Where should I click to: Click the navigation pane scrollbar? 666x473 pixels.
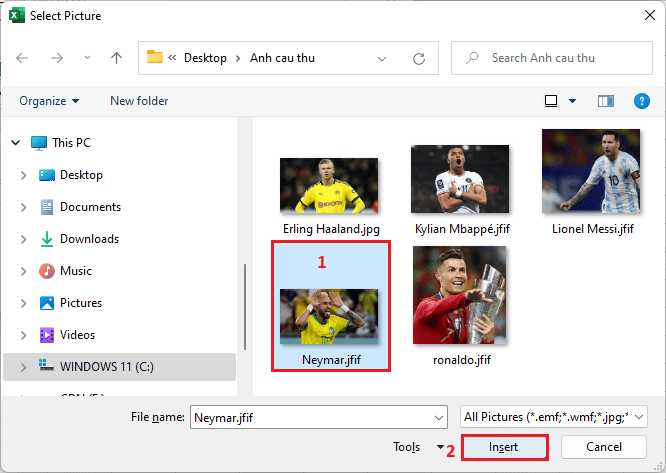(x=245, y=307)
